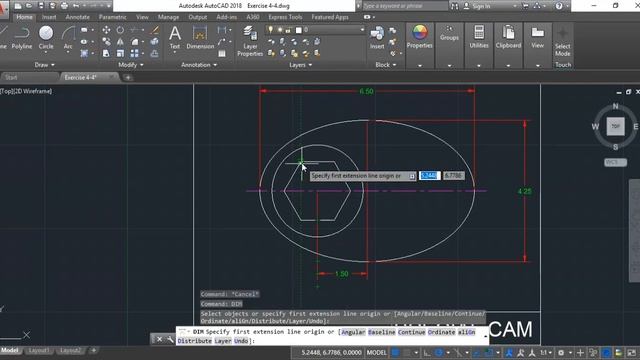Screen dimensions: 640x360
Task: Click the command line customize wrench icon
Action: tap(170, 339)
